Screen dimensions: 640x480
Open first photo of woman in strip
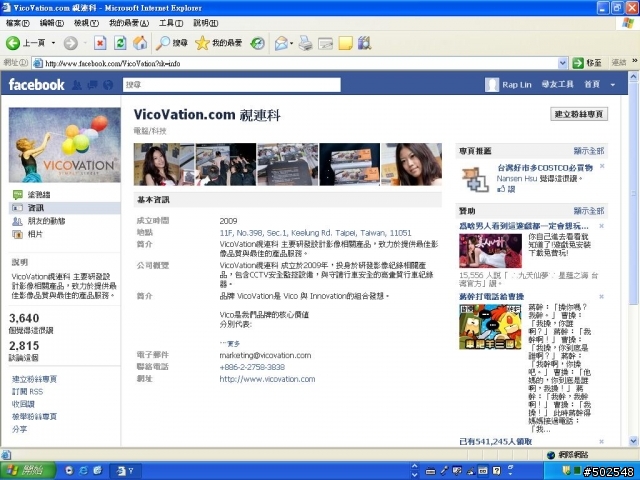tap(164, 164)
